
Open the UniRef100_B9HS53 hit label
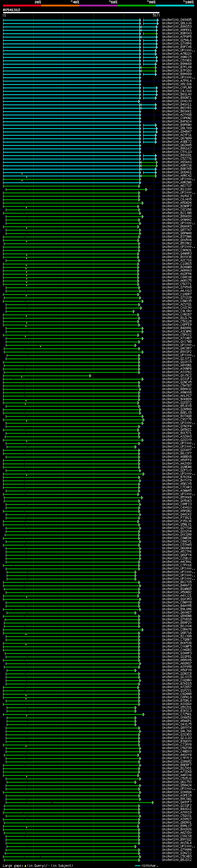177,26
